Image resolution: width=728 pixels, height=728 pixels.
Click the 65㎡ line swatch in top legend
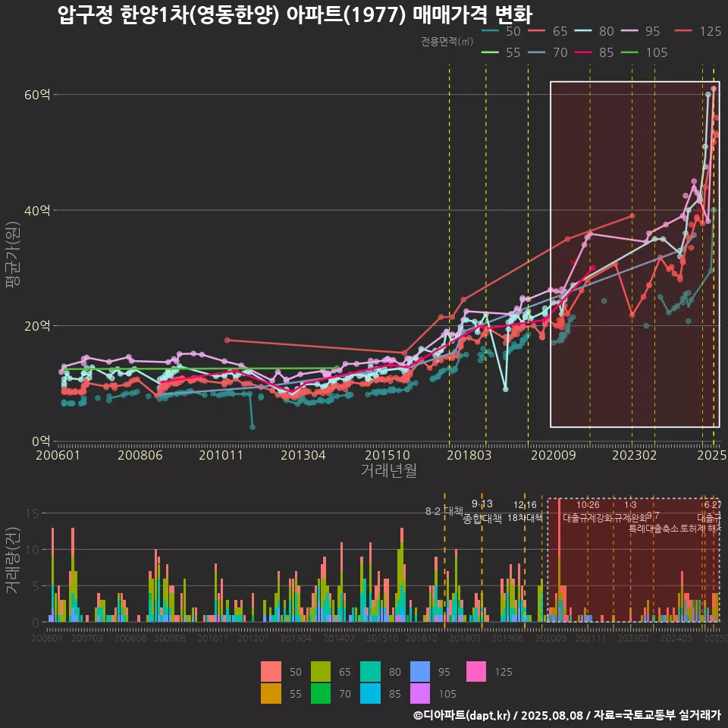coord(536,31)
